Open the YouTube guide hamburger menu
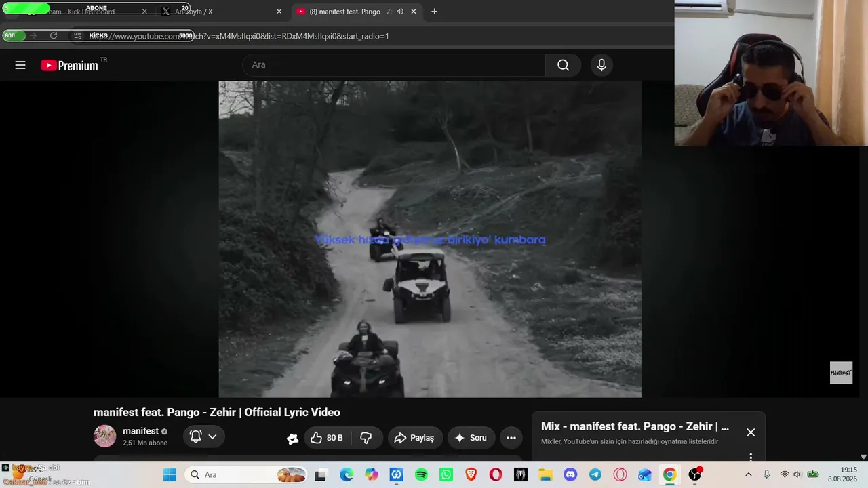The height and width of the screenshot is (488, 868). (x=20, y=65)
